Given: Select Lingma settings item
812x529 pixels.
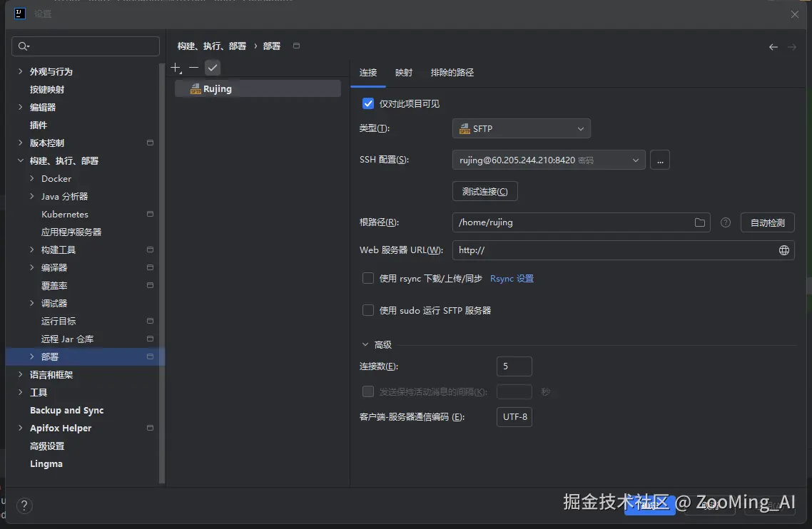Looking at the screenshot, I should click(x=46, y=464).
